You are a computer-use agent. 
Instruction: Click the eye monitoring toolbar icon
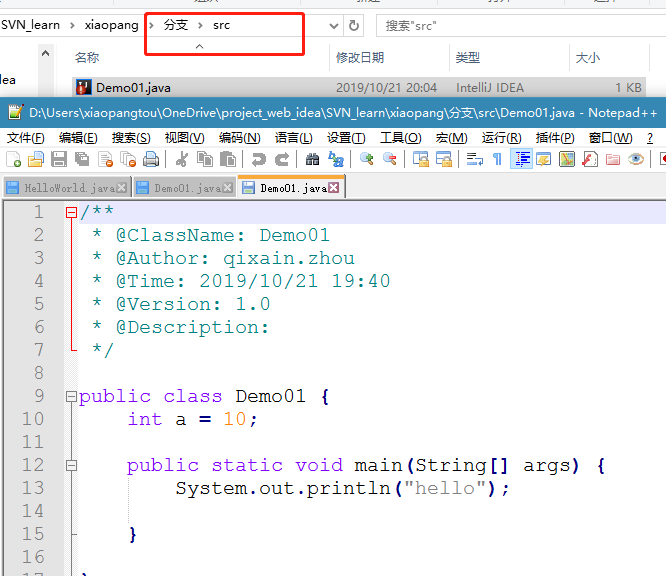point(635,160)
